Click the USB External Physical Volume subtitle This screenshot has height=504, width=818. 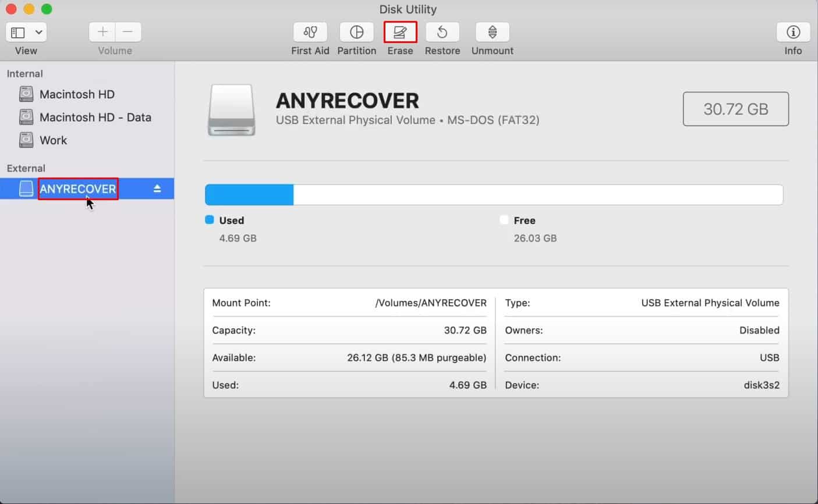[x=408, y=120]
